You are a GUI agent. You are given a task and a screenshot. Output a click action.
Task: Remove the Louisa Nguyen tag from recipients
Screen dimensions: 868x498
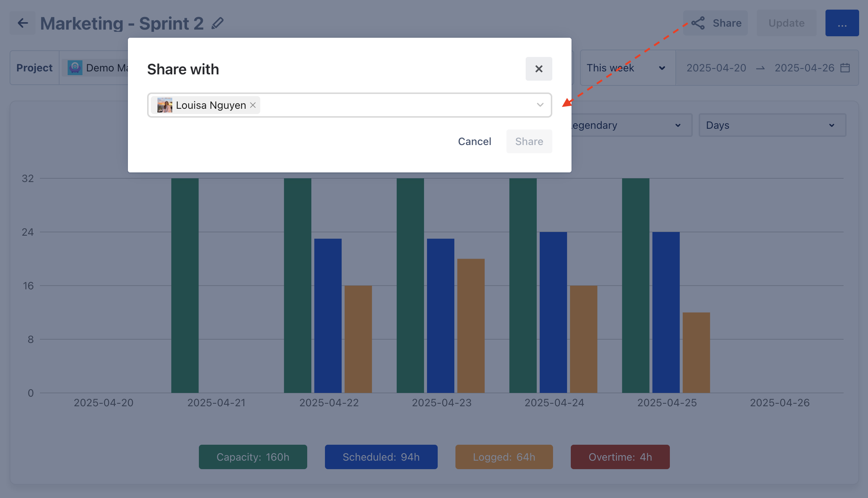click(x=253, y=105)
